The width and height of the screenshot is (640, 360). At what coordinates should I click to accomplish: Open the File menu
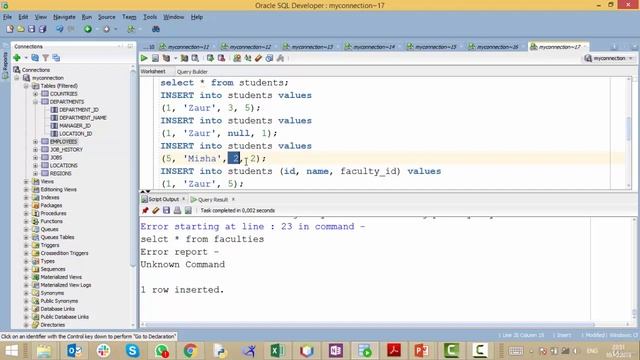tap(7, 17)
